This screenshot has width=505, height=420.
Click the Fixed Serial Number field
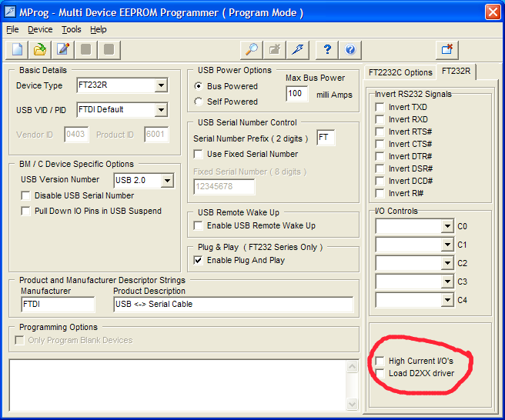pos(224,187)
